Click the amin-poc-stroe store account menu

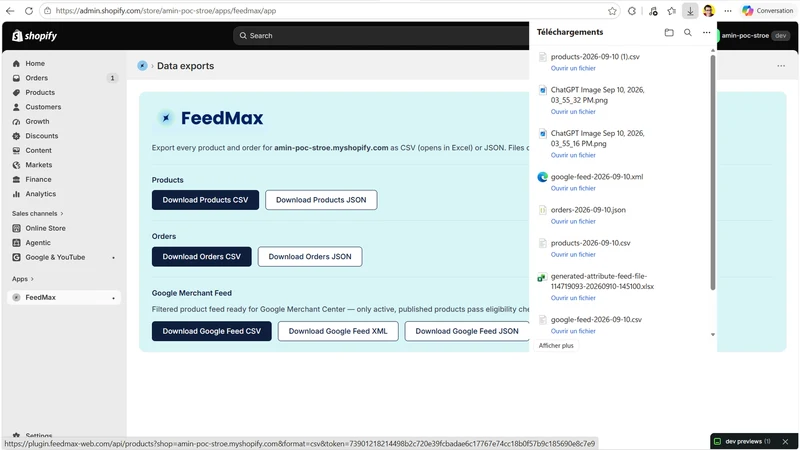754,36
